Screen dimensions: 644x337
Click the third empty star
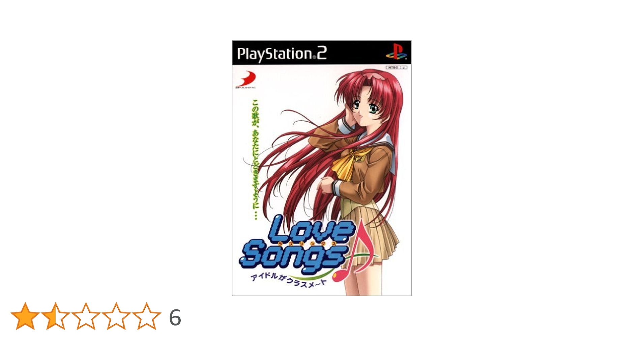86,316
